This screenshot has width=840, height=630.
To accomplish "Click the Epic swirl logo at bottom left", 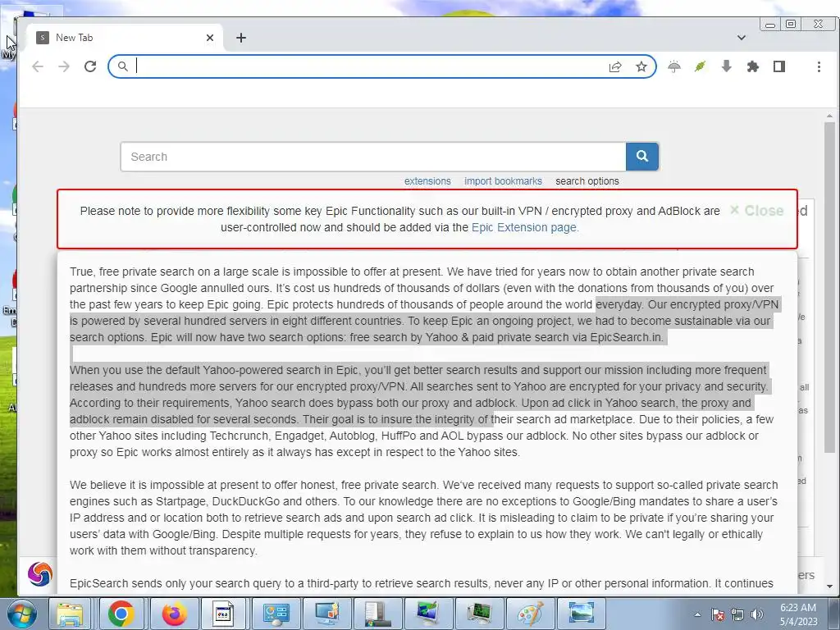I will pyautogui.click(x=40, y=573).
